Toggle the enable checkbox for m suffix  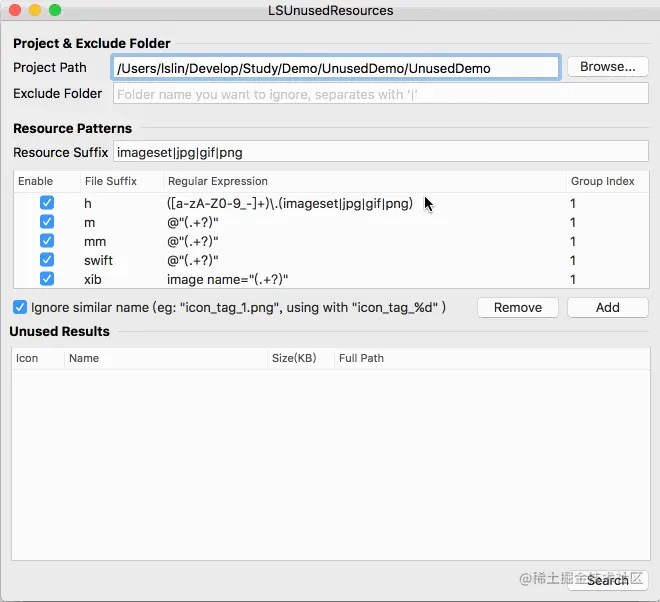point(47,221)
